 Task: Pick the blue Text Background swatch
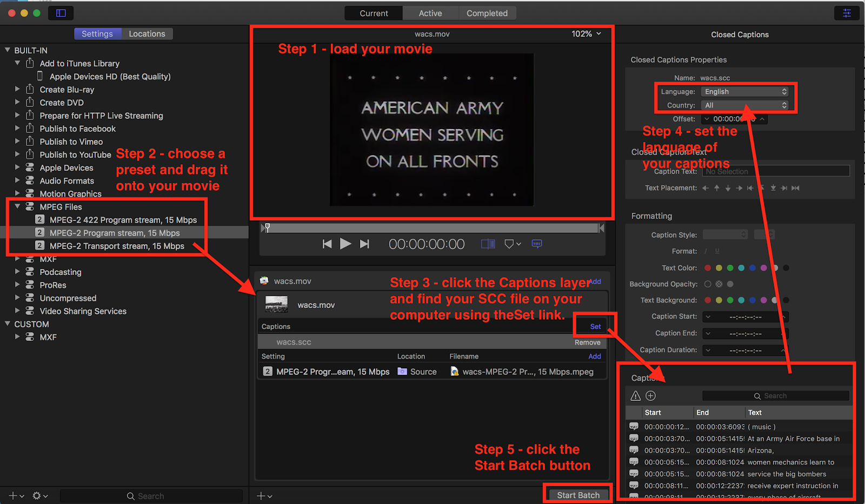pyautogui.click(x=753, y=300)
